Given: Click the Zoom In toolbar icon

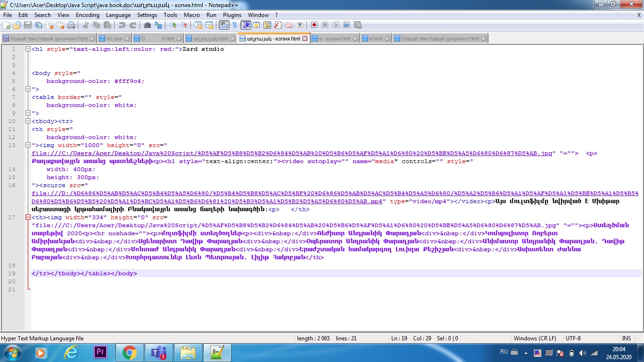Looking at the screenshot, I should point(173,25).
